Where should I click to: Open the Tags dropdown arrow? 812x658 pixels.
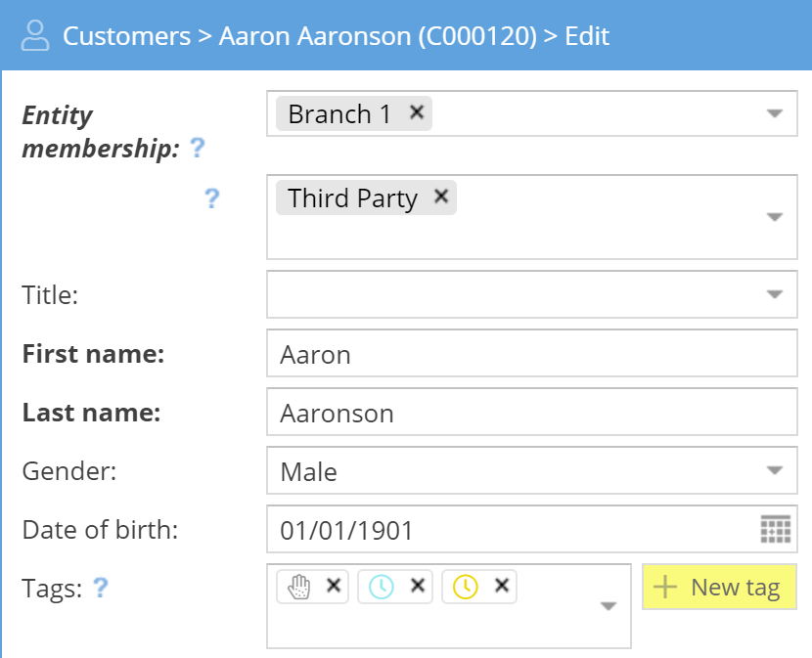pos(609,606)
